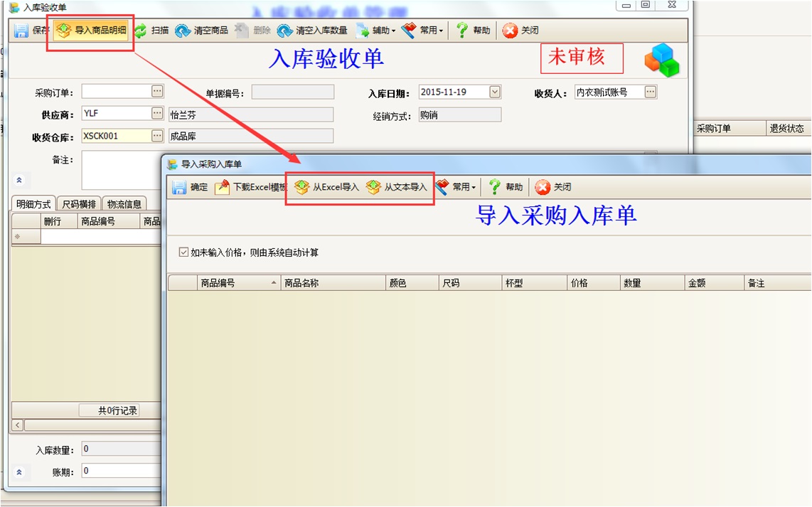Switch to the 尺码横排 tab
Screen dimensions: 812x507
click(x=79, y=204)
